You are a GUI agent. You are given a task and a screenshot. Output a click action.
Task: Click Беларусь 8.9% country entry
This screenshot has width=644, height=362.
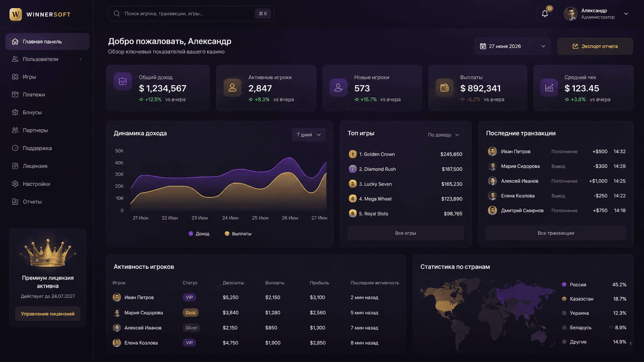(x=594, y=328)
